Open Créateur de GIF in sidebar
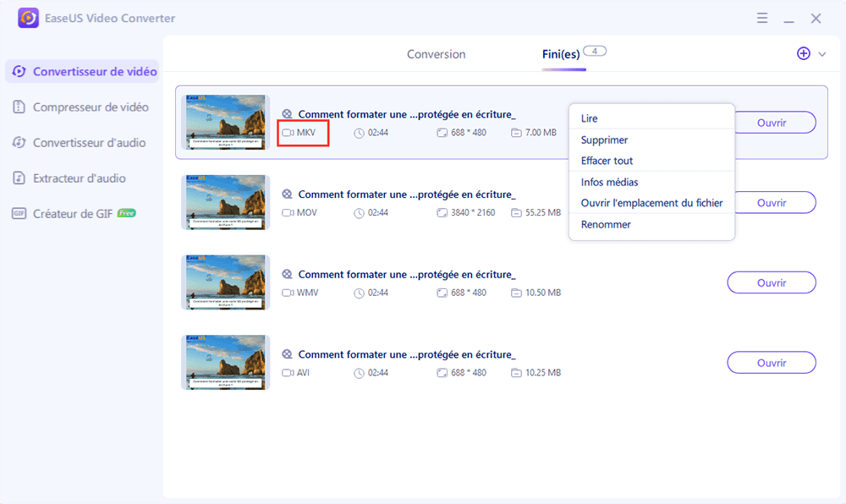 click(74, 214)
